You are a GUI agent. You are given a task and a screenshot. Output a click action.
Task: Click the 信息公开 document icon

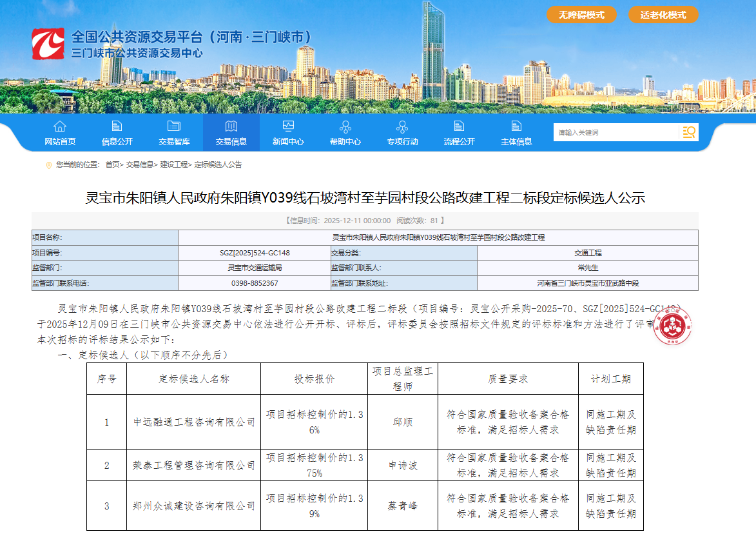(x=117, y=126)
